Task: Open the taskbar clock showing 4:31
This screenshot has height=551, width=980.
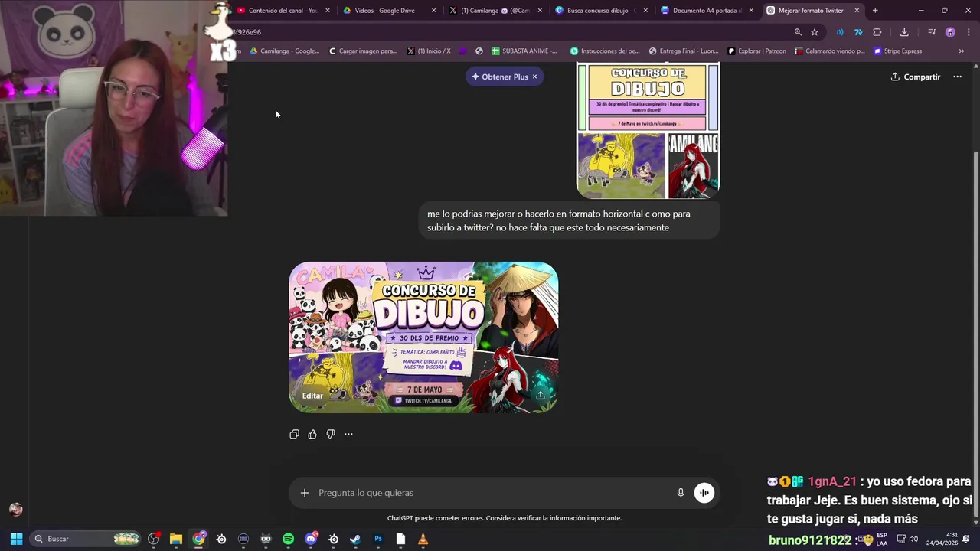Action: pyautogui.click(x=942, y=539)
